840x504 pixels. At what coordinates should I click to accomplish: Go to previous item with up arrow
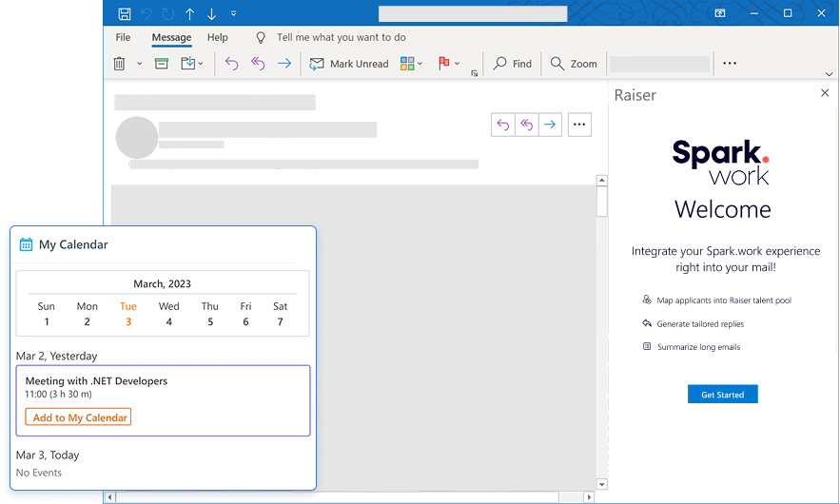coord(189,14)
